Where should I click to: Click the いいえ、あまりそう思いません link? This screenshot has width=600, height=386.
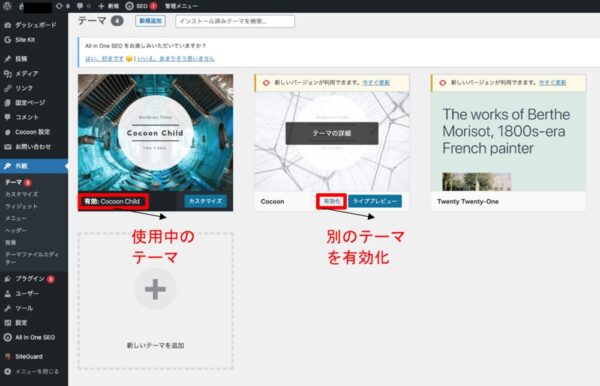point(176,59)
